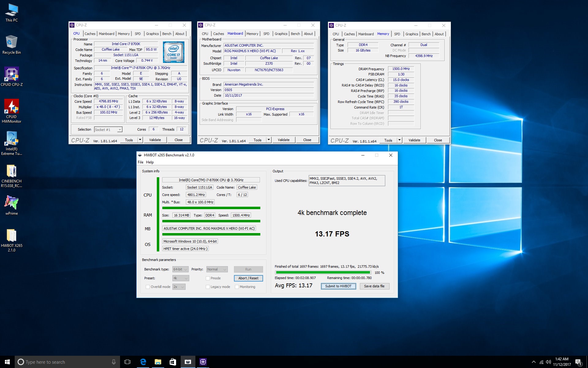Toggle the Pmode checkbox

coord(208,278)
